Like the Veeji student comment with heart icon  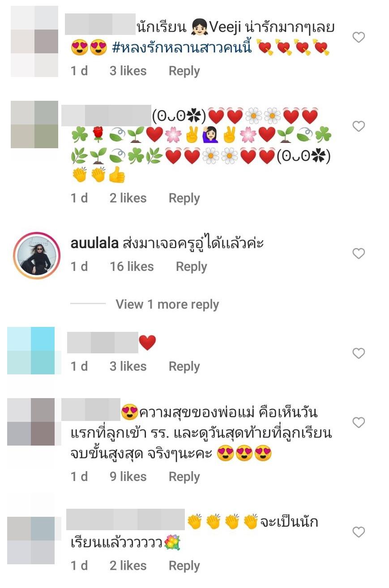[x=359, y=38]
